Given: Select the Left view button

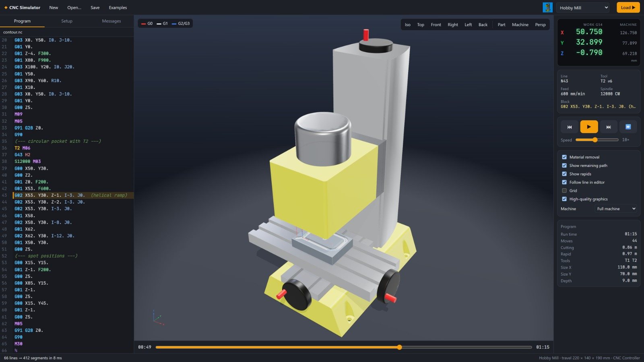Looking at the screenshot, I should 468,25.
